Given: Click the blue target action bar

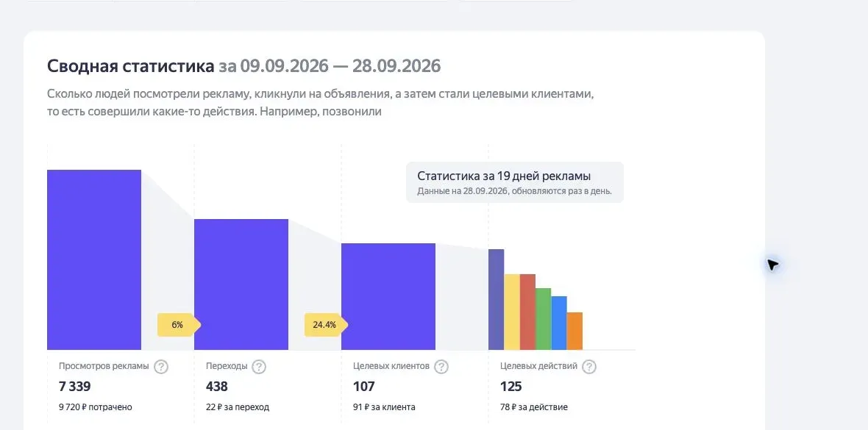Looking at the screenshot, I should (x=559, y=323).
